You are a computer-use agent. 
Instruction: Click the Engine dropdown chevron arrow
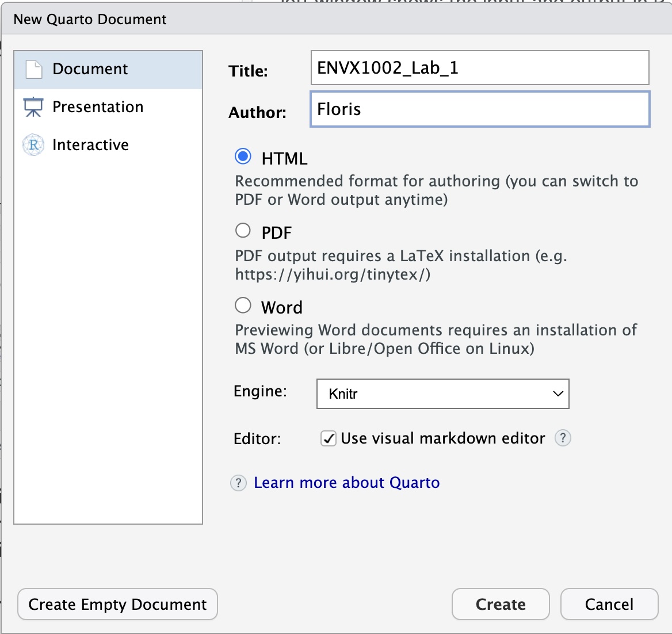point(558,394)
